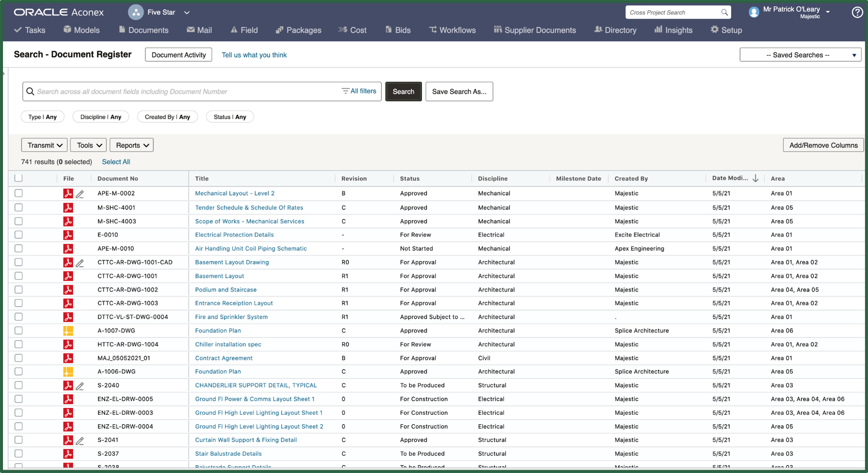Open the help question mark icon
The height and width of the screenshot is (473, 868).
(857, 12)
